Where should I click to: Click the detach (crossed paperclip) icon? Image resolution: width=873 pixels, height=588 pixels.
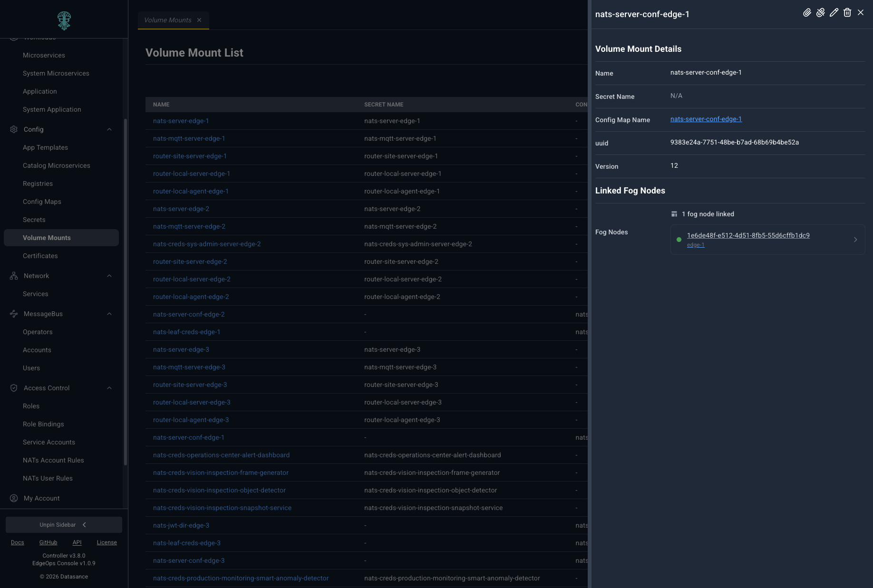point(820,13)
